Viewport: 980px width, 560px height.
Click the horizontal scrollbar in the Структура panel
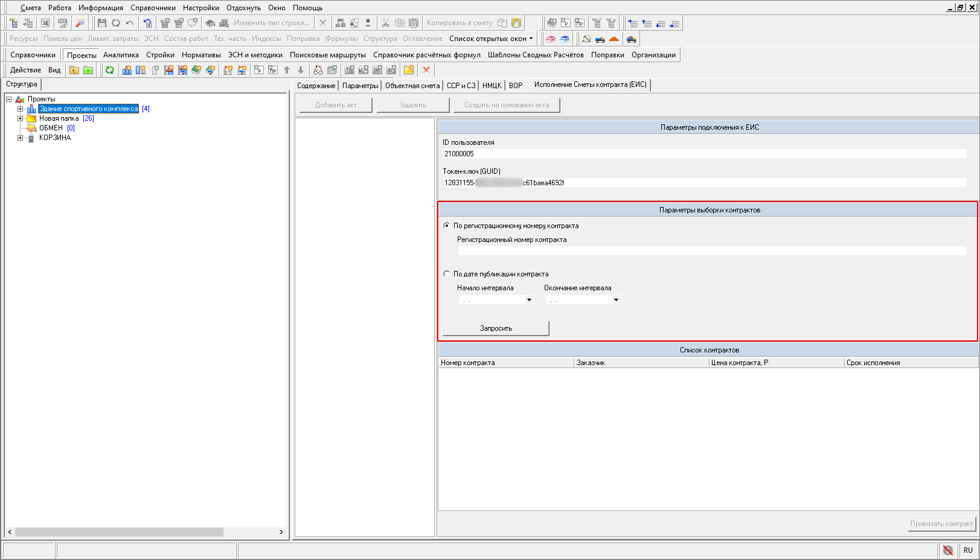[x=119, y=532]
